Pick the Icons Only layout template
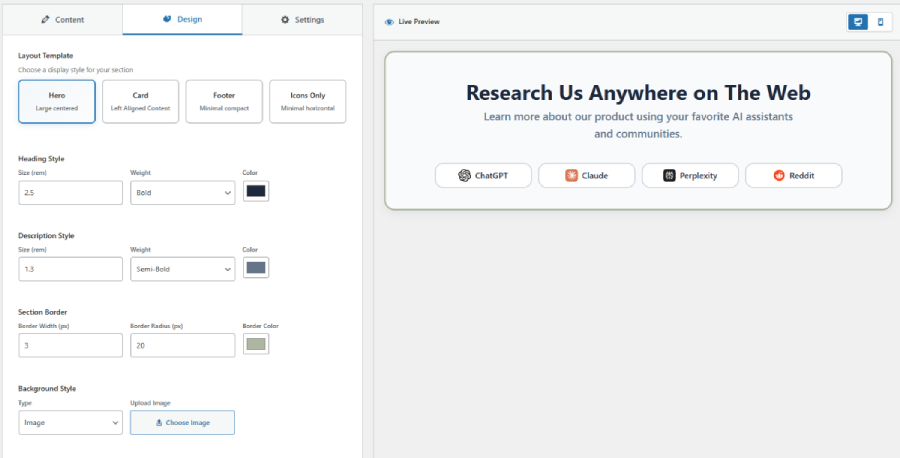This screenshot has height=458, width=900. 307,101
